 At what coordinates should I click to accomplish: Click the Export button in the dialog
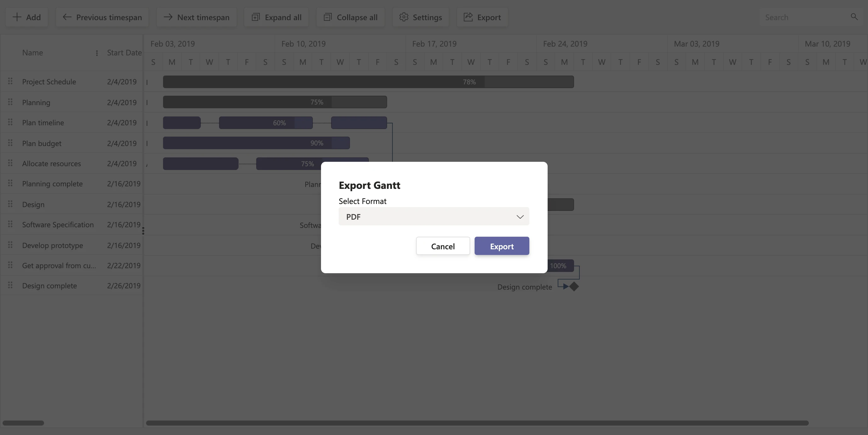coord(501,246)
